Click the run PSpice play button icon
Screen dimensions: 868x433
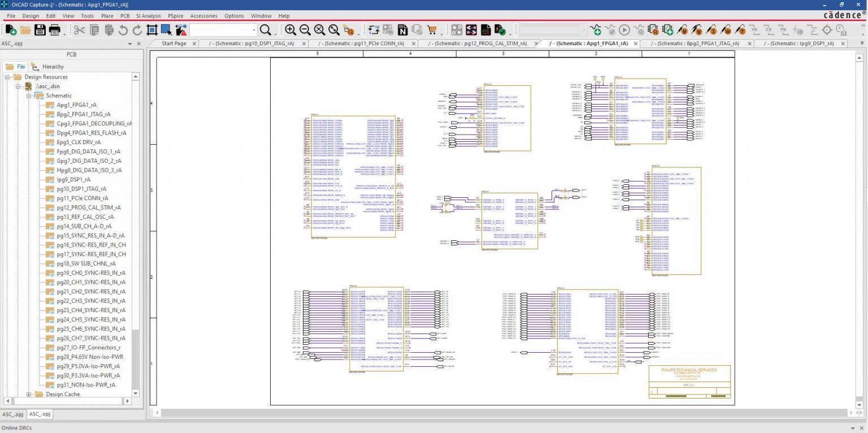(624, 30)
